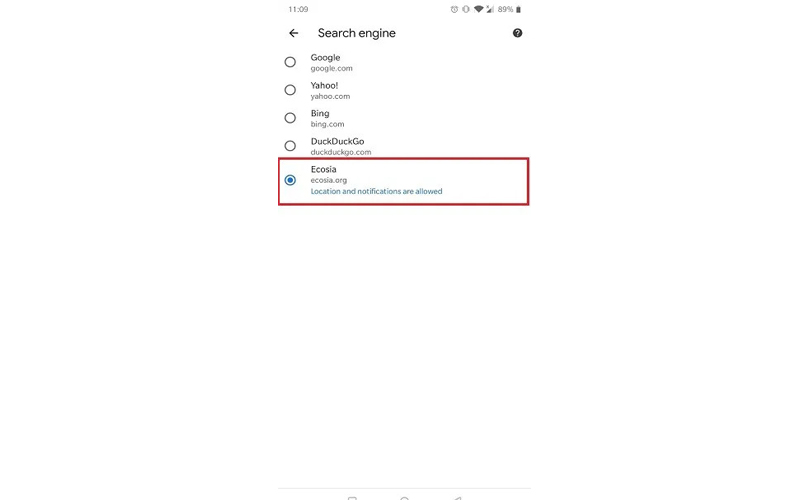
Task: Open 'Location and notifications are allowed' link
Action: pyautogui.click(x=377, y=191)
